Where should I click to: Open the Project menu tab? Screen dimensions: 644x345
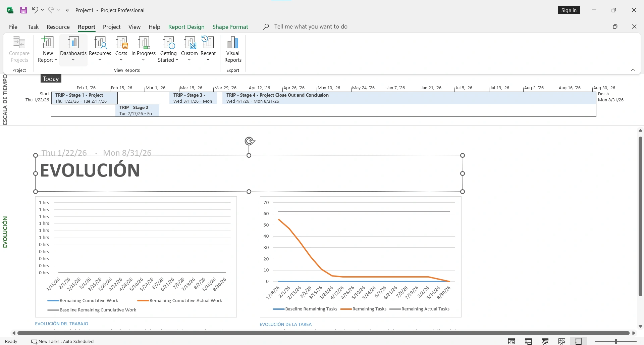coord(111,27)
